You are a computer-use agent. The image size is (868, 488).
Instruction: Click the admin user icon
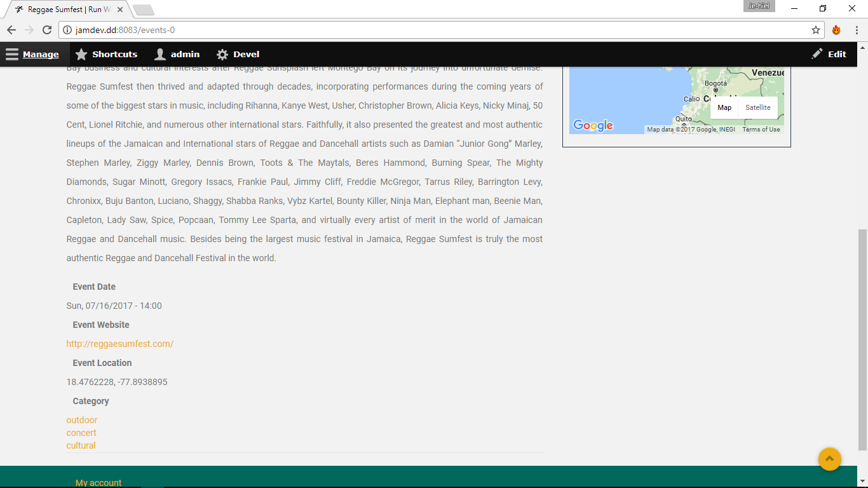160,54
